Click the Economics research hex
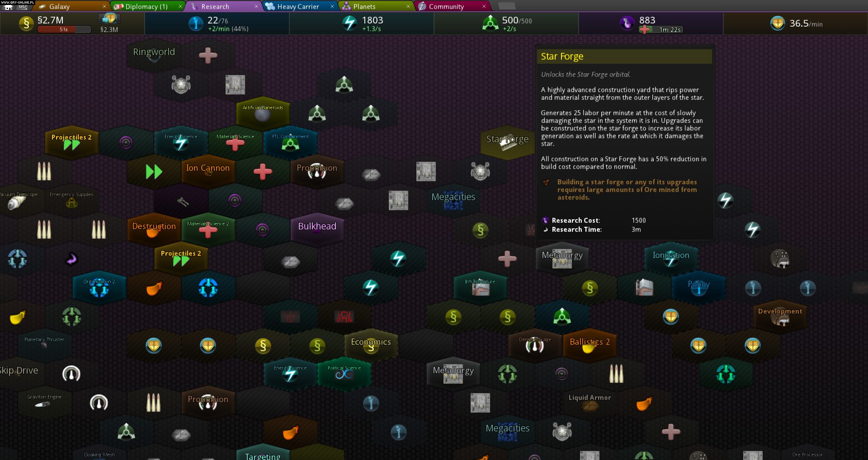 (x=371, y=344)
